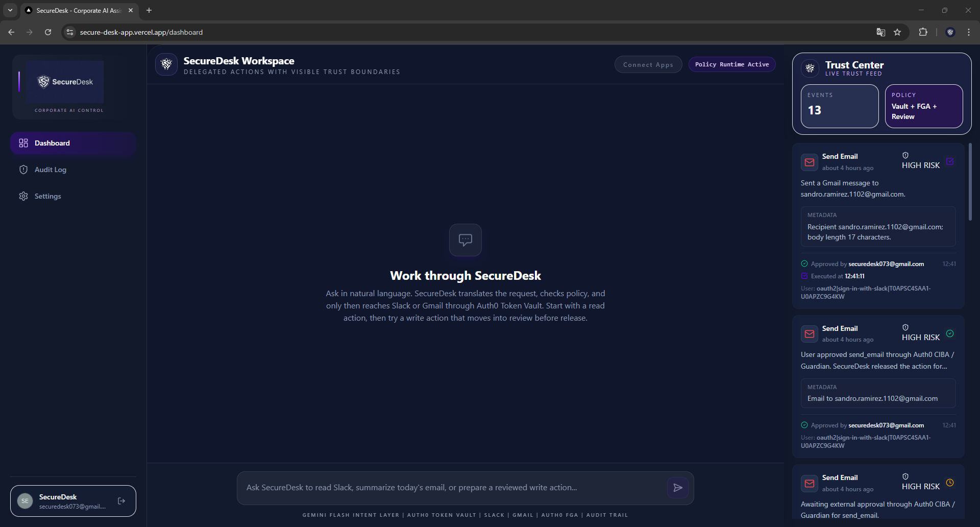Bookmark this page with the star icon

[x=897, y=32]
